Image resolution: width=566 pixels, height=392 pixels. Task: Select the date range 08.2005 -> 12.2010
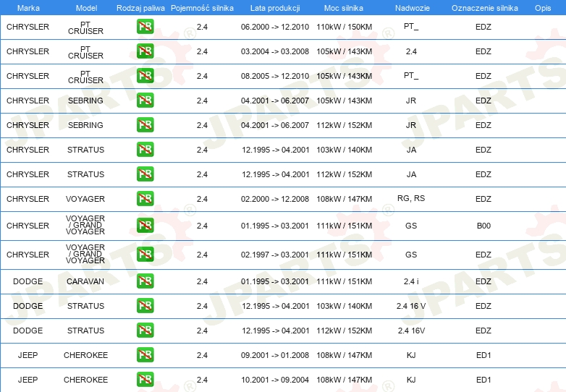(275, 76)
